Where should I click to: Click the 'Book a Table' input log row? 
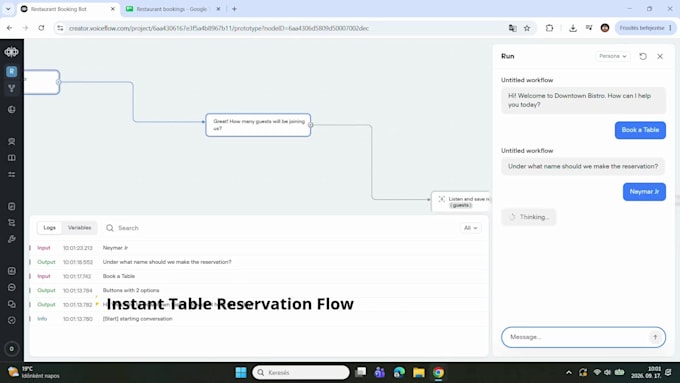pyautogui.click(x=258, y=276)
